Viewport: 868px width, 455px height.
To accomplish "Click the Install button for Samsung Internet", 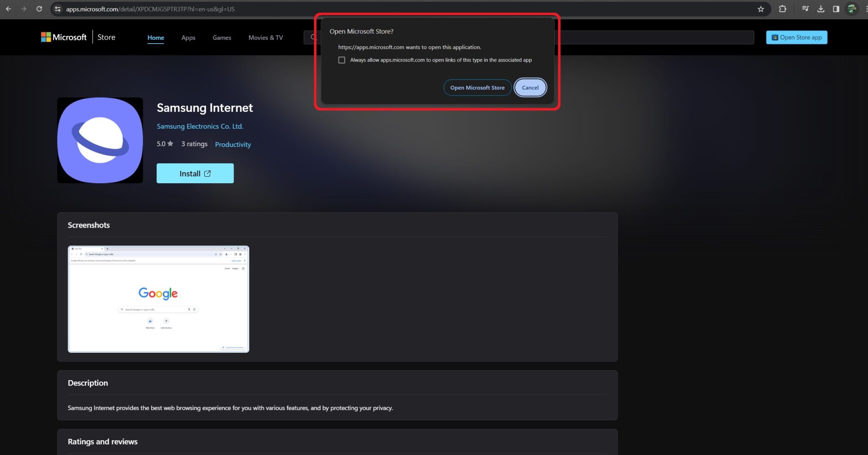I will 195,173.
